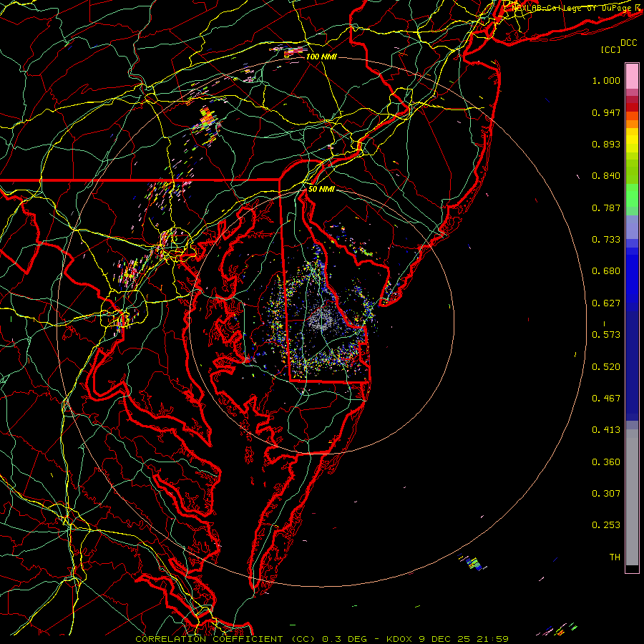Select the 0.307 legend value
The width and height of the screenshot is (644, 644).
[606, 494]
